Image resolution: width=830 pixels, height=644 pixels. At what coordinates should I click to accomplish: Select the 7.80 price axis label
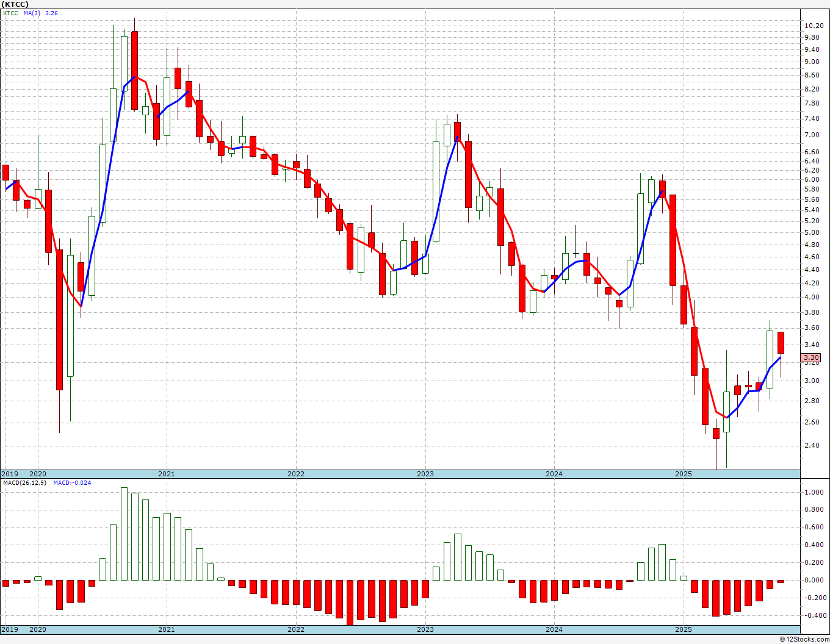click(x=812, y=104)
